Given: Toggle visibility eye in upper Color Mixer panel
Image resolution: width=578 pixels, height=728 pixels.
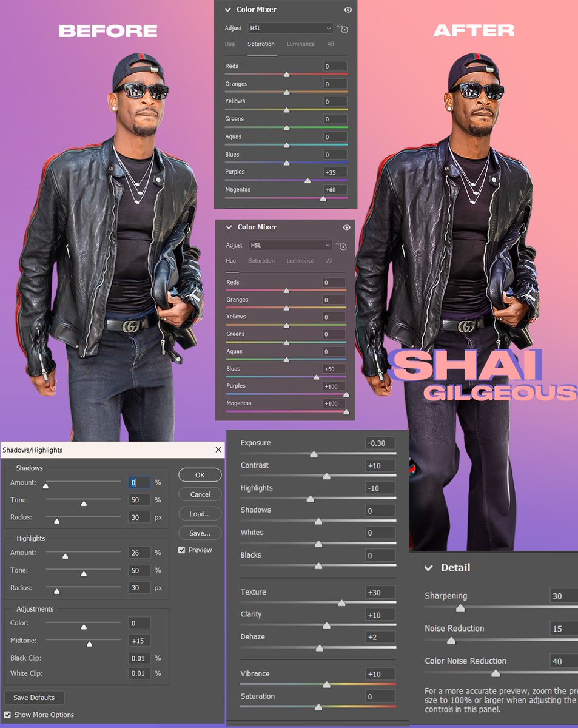Looking at the screenshot, I should pyautogui.click(x=348, y=10).
